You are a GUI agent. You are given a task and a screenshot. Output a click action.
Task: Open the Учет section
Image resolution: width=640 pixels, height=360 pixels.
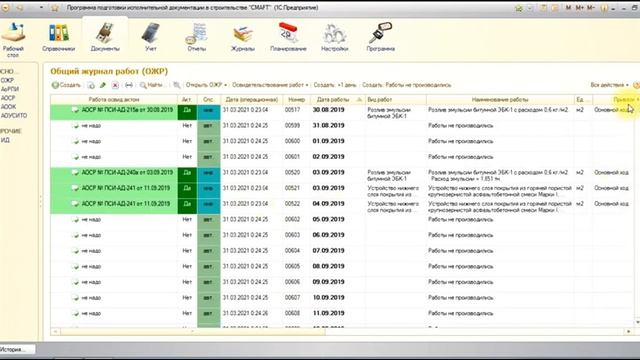(x=151, y=38)
